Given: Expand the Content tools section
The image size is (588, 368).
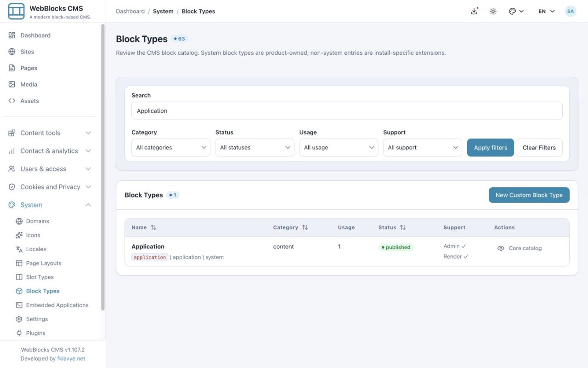Looking at the screenshot, I should click(50, 133).
